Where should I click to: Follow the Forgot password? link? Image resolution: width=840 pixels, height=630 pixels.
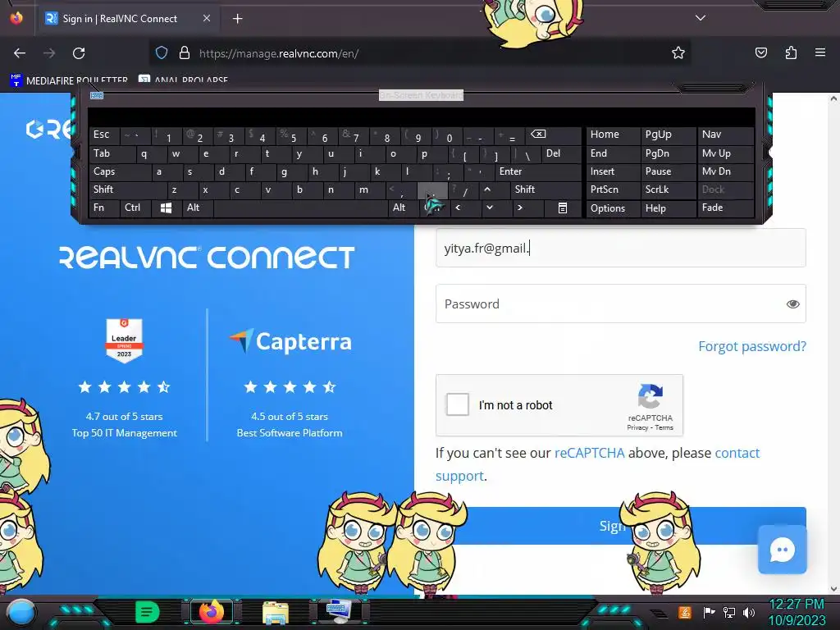(752, 346)
